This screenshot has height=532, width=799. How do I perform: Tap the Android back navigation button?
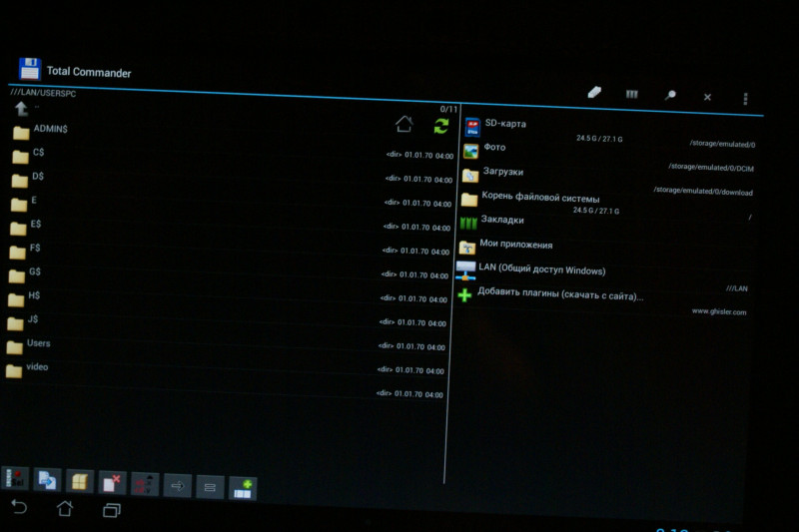19,506
